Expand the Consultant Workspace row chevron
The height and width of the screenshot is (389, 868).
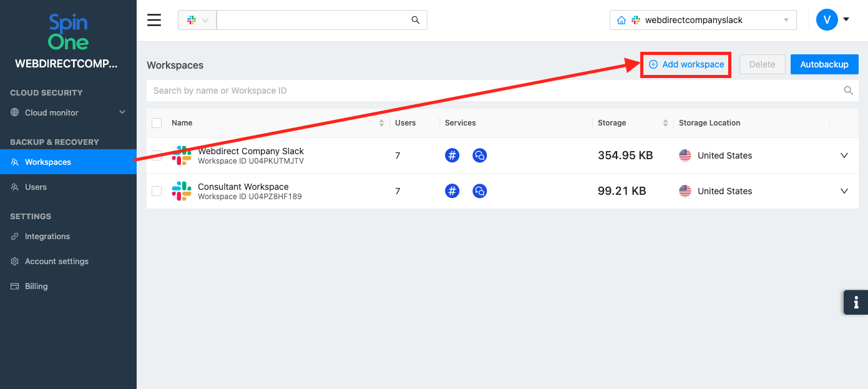click(x=844, y=191)
